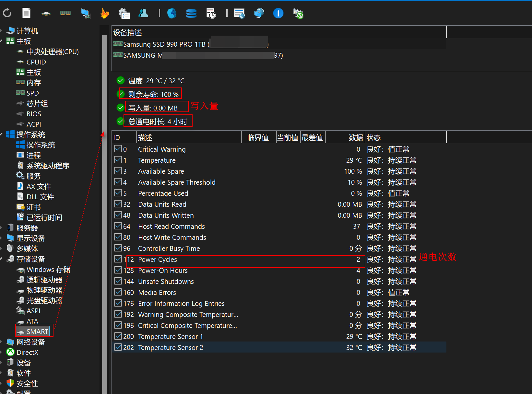Toggle Data Units Written checkbox
Screen dimensions: 532x394
(118, 215)
